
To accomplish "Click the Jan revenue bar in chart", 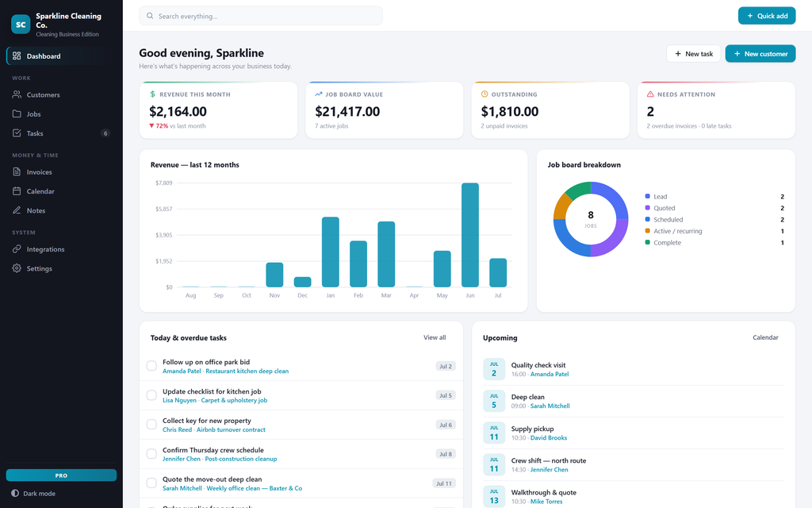I will [x=331, y=252].
